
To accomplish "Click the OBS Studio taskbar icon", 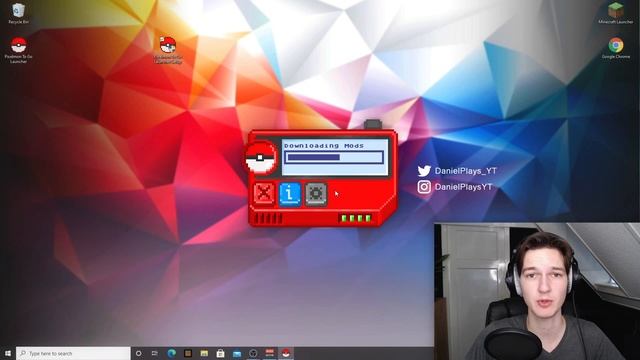I will pos(253,353).
